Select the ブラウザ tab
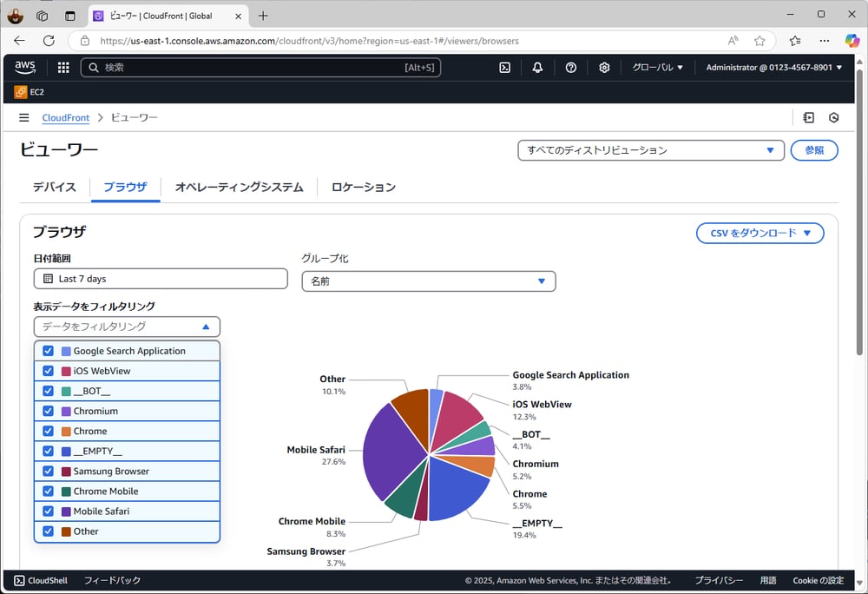 126,187
